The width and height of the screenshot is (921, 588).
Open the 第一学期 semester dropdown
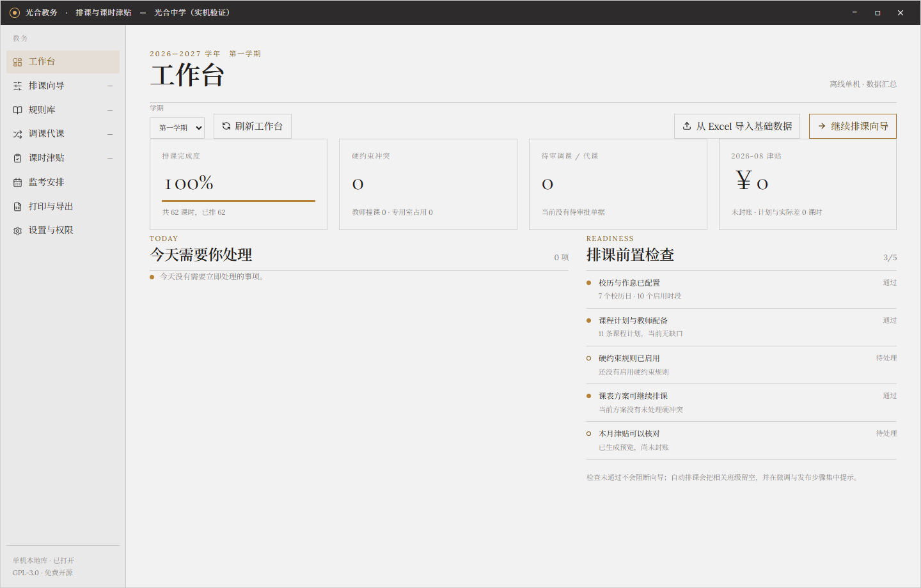(x=177, y=128)
